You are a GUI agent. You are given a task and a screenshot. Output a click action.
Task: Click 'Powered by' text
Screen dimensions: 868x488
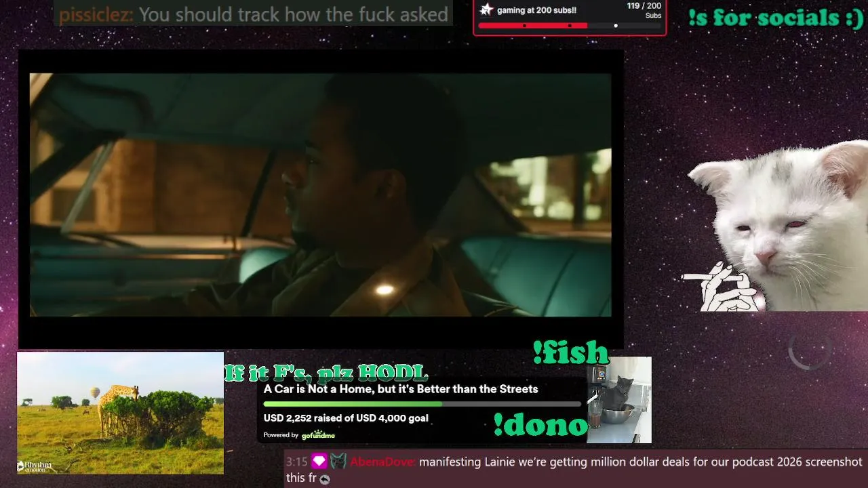click(x=281, y=435)
